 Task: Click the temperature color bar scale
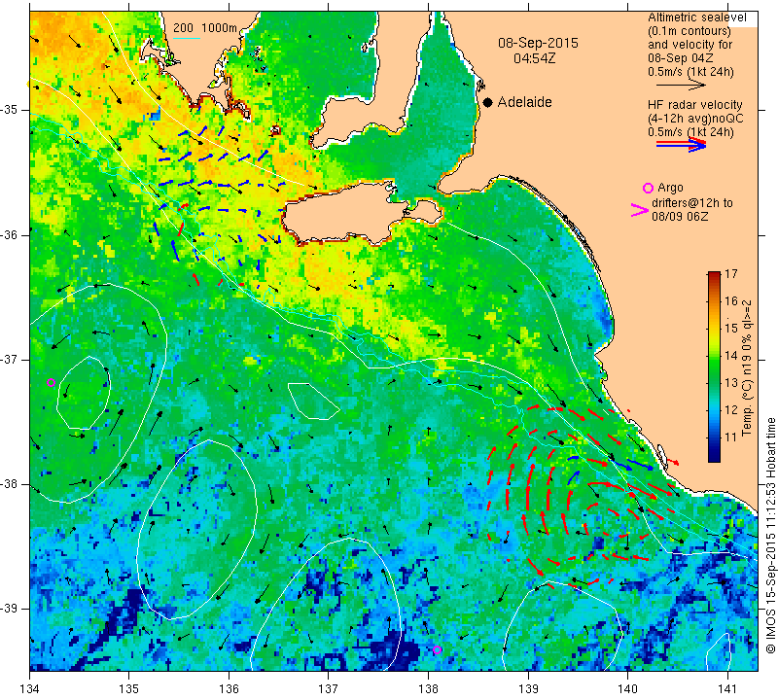coord(714,367)
